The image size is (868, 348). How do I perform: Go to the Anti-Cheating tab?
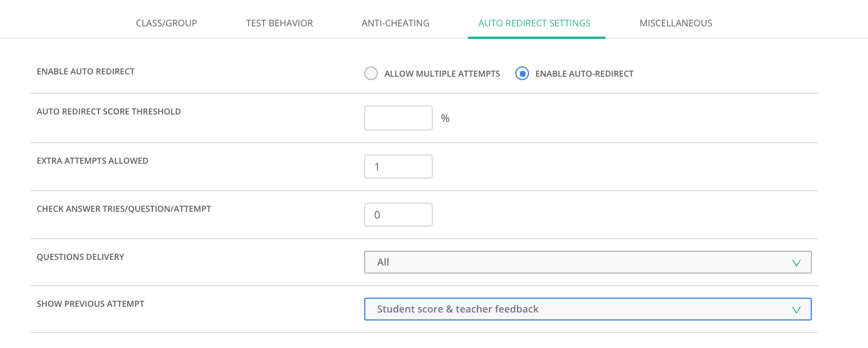click(395, 23)
